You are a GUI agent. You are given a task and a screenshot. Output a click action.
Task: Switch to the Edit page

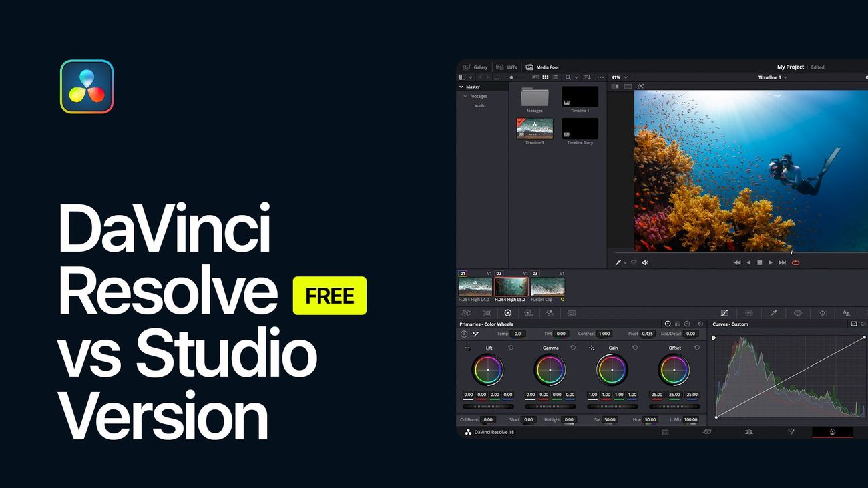[x=749, y=432]
